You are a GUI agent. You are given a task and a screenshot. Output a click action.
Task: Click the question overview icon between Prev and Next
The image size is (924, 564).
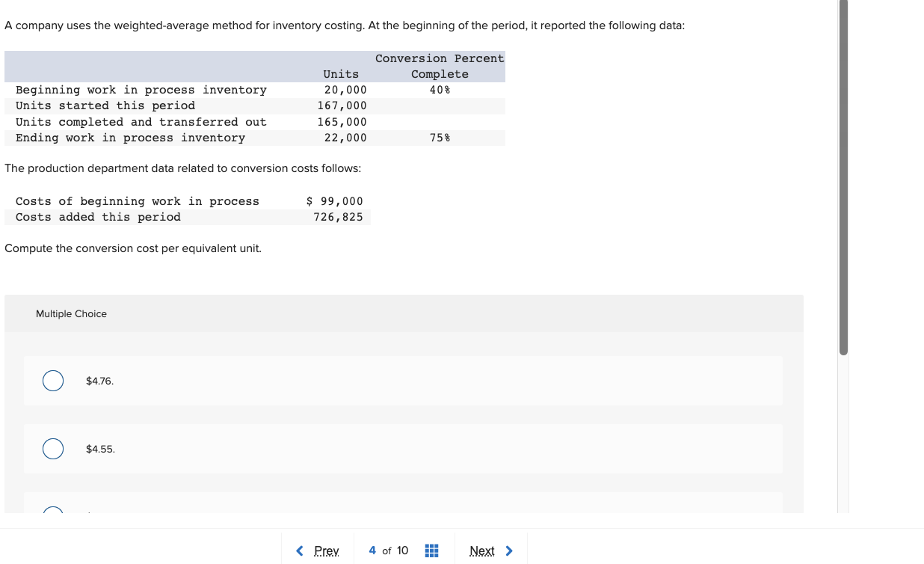pos(431,551)
